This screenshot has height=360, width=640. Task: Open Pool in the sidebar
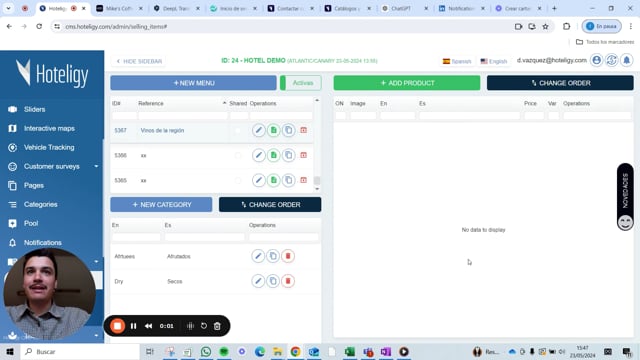(x=31, y=223)
